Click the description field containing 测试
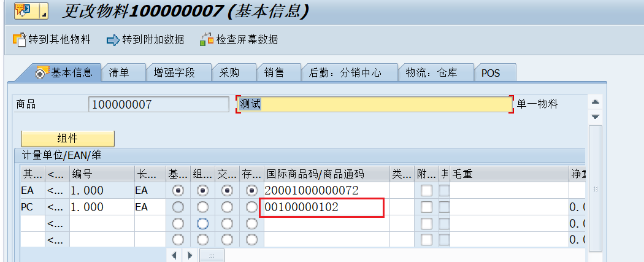This screenshot has width=644, height=262. click(x=375, y=104)
